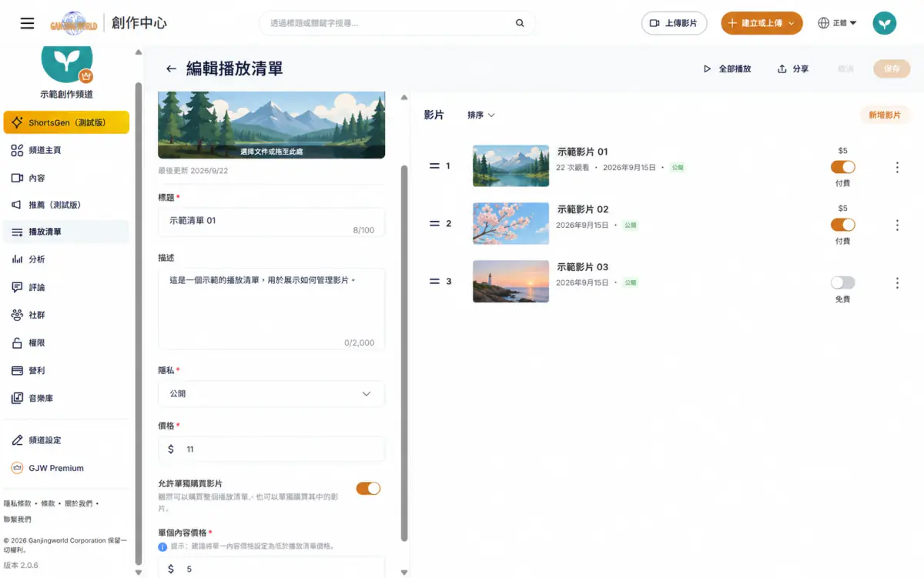Click the 單個內容價格 input showing 5

coord(271,568)
